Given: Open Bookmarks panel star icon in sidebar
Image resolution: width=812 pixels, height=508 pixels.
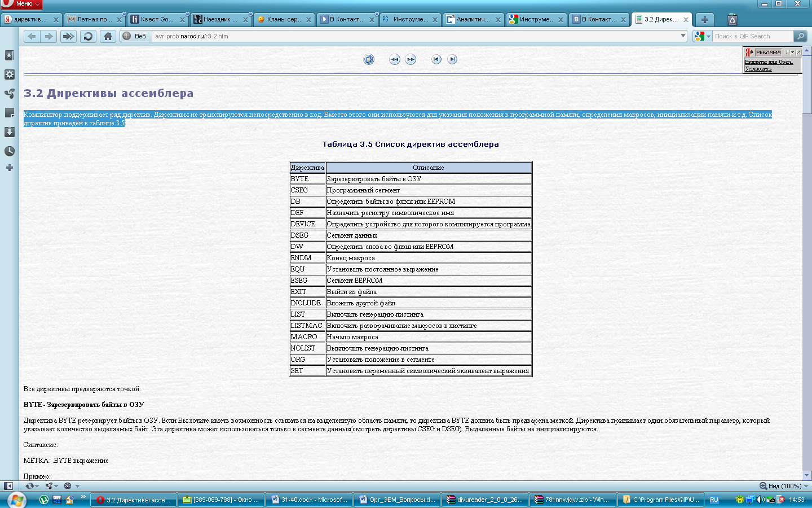Looking at the screenshot, I should pyautogui.click(x=9, y=55).
